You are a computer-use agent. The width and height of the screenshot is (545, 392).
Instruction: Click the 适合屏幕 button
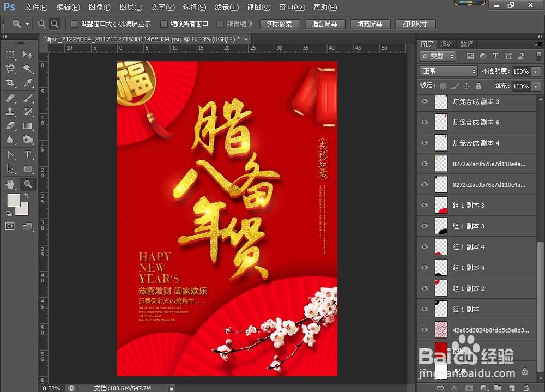pyautogui.click(x=325, y=24)
